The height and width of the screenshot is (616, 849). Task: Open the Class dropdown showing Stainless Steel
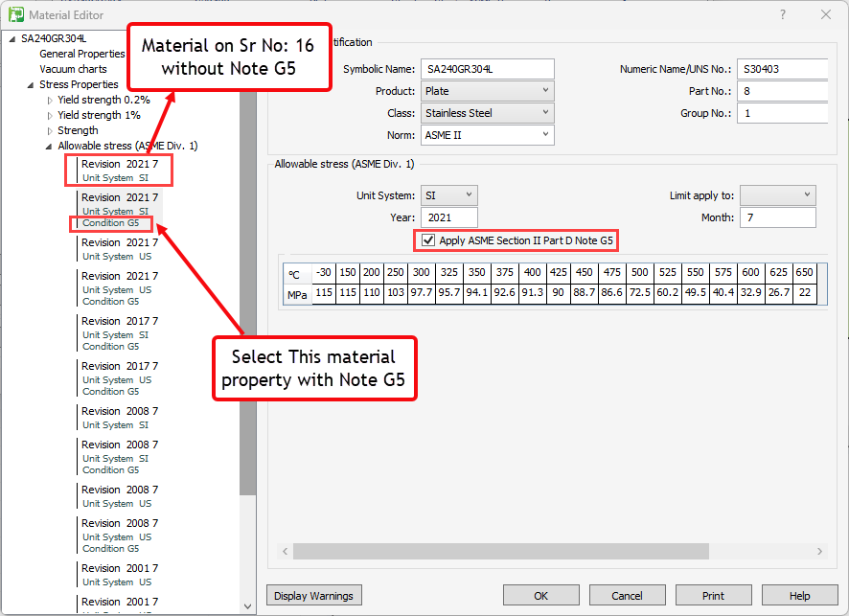coord(488,113)
